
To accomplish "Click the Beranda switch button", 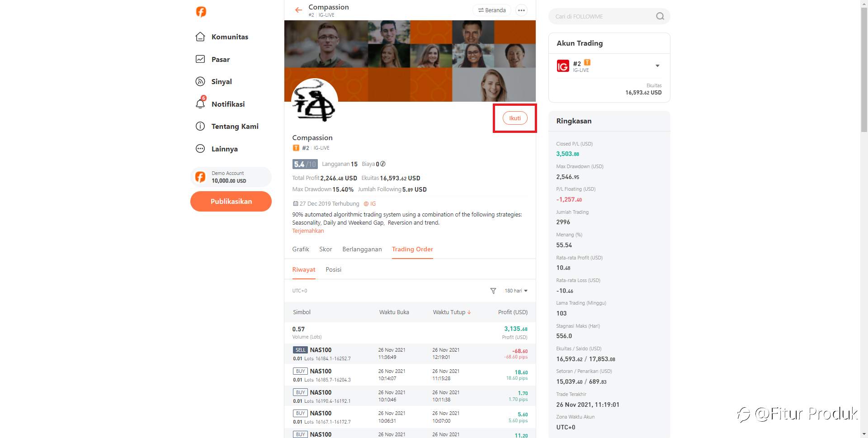I will [x=492, y=10].
